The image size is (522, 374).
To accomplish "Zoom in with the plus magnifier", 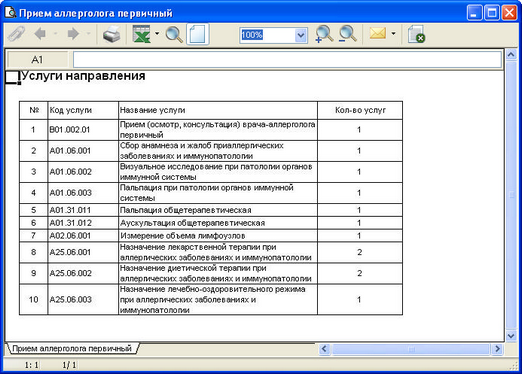I will pos(324,34).
